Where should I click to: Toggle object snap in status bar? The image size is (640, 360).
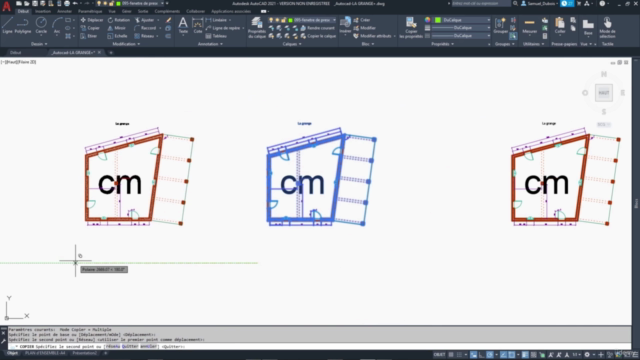pyautogui.click(x=512, y=355)
